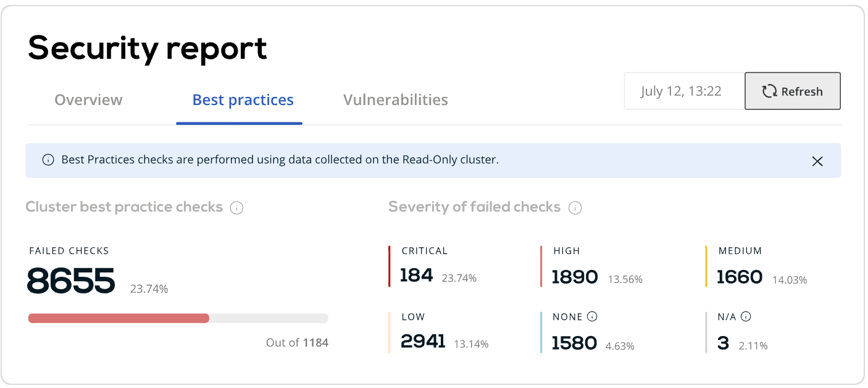
Task: Click the July 12, 13:22 timestamp field
Action: pyautogui.click(x=682, y=91)
